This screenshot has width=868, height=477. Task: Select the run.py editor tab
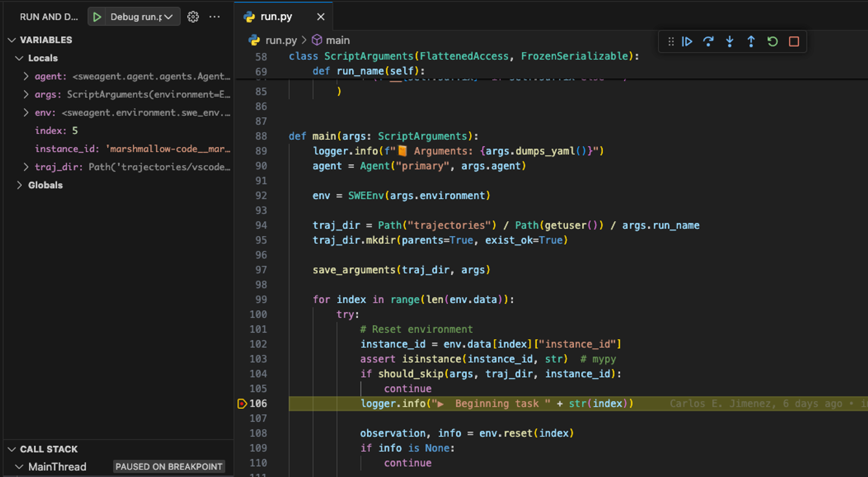(276, 17)
